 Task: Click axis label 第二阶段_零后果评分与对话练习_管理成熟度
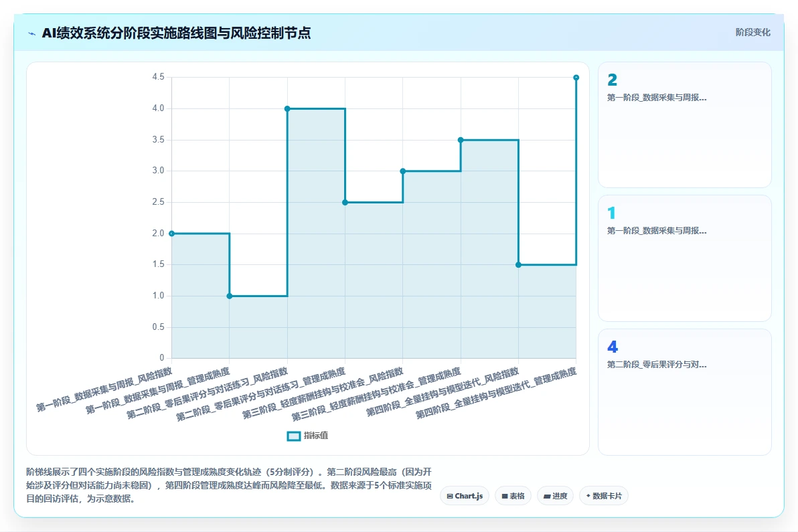point(261,394)
